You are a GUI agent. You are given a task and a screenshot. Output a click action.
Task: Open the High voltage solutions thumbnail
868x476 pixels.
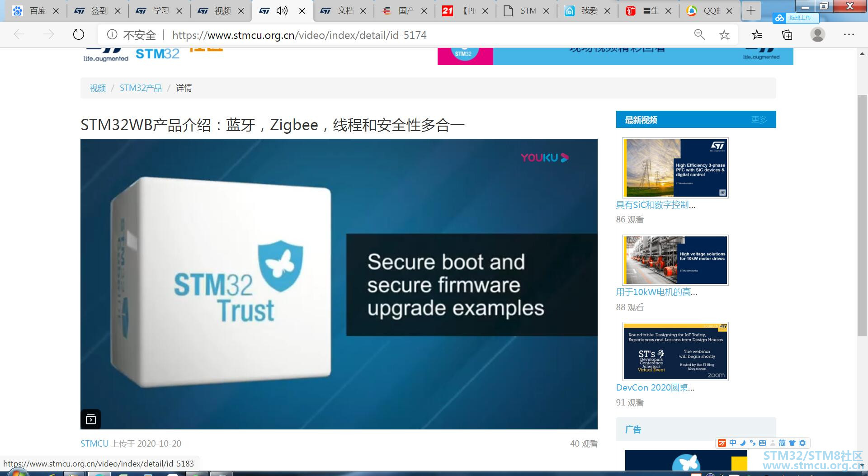point(675,260)
